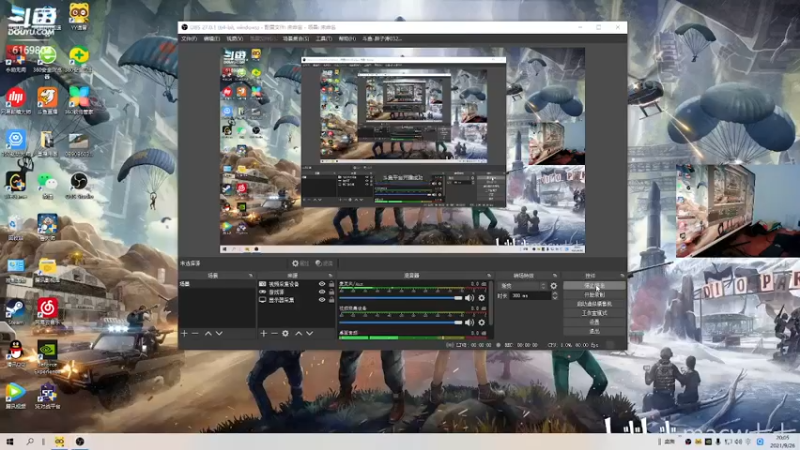Viewport: 800px width, 450px height.
Task: Pop out the 混音器 dock panel
Action: click(489, 276)
